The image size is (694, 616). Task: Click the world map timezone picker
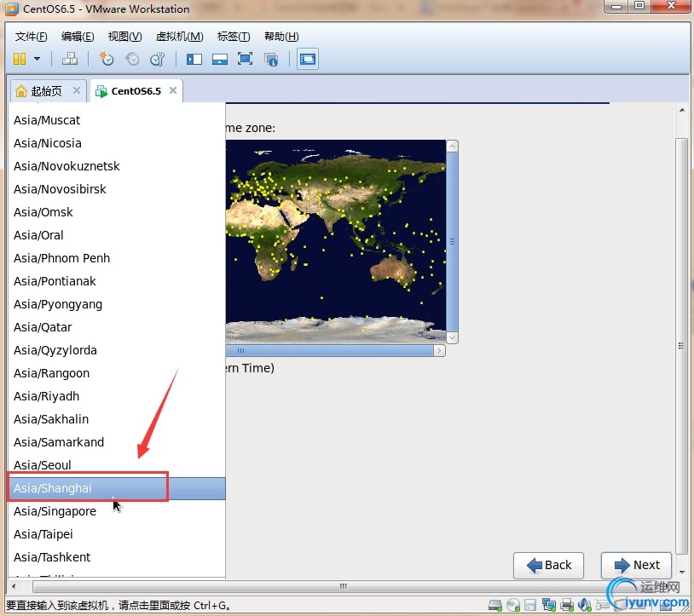tap(336, 241)
